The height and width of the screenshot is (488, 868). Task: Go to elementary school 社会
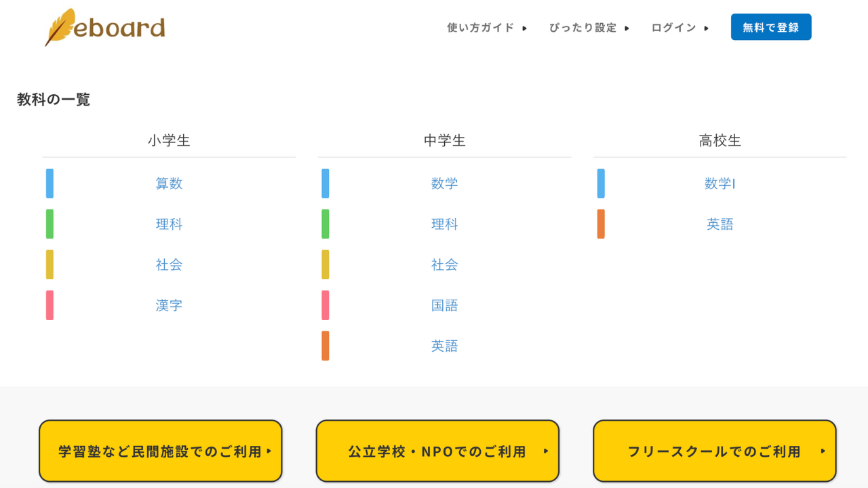point(169,265)
